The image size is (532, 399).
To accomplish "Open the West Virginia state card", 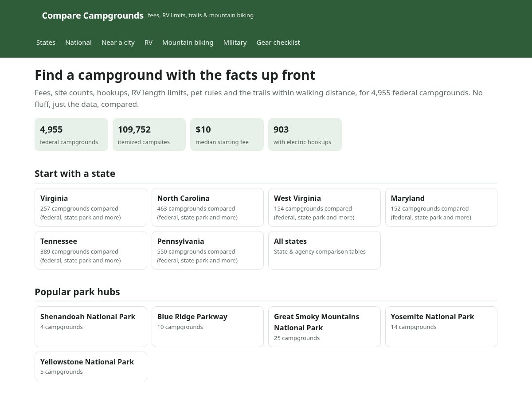I will tap(325, 207).
